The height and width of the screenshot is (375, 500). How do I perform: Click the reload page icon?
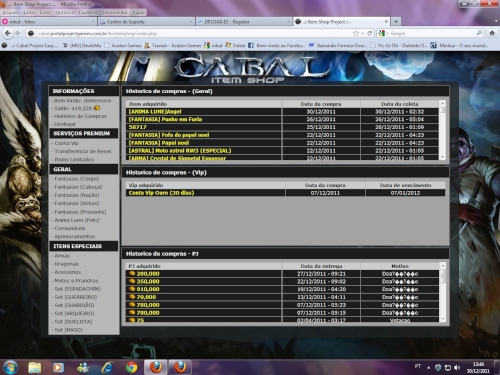pyautogui.click(x=370, y=33)
